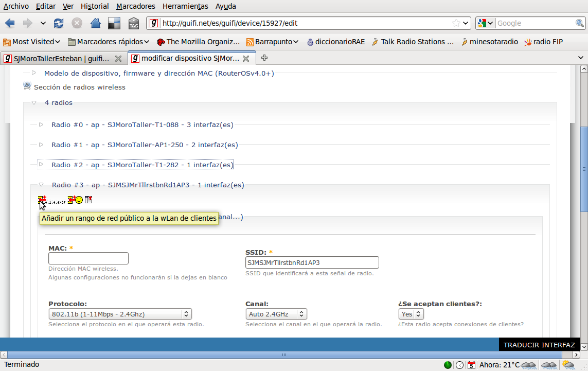Click the add public network range icon

(x=42, y=200)
